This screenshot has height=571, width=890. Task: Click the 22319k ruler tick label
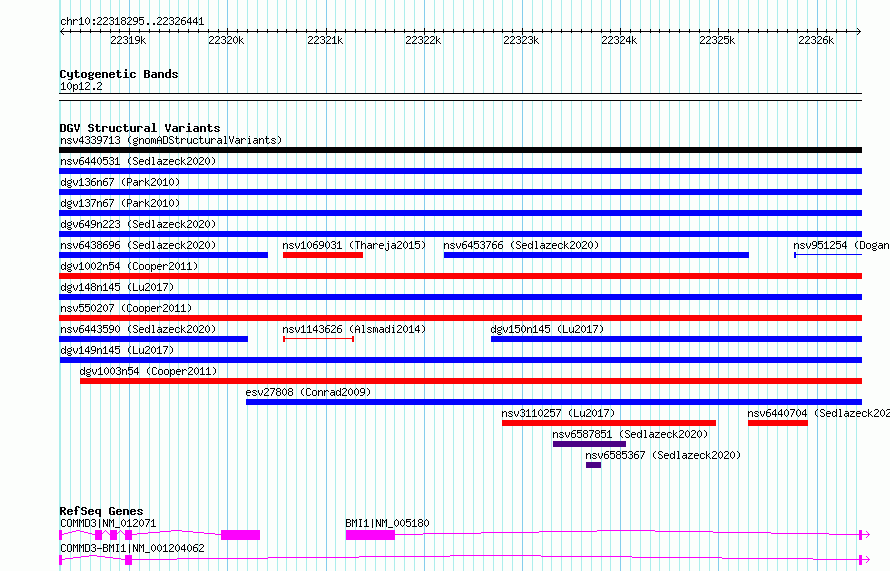coord(128,40)
